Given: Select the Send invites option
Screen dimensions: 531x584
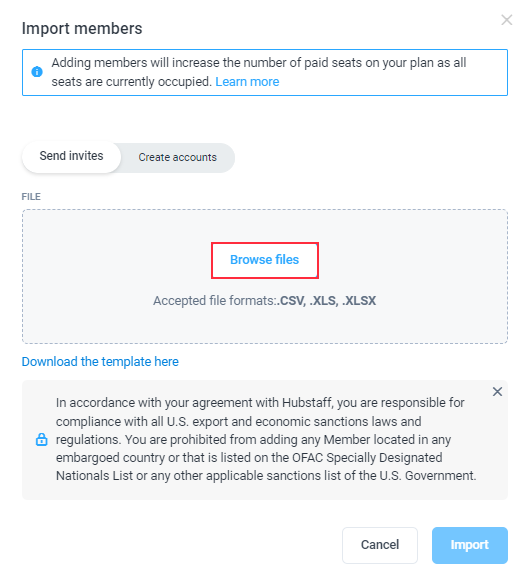Looking at the screenshot, I should point(71,156).
